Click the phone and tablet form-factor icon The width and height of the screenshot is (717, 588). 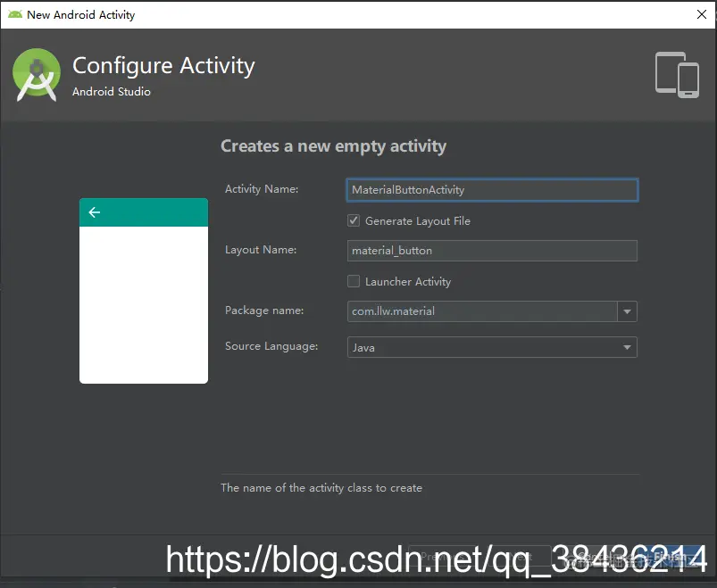677,75
